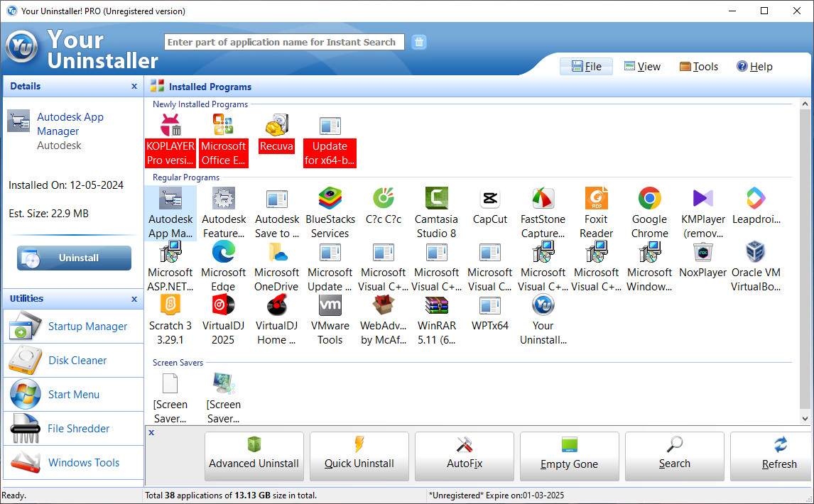
Task: Open the Tools menu
Action: pyautogui.click(x=698, y=66)
